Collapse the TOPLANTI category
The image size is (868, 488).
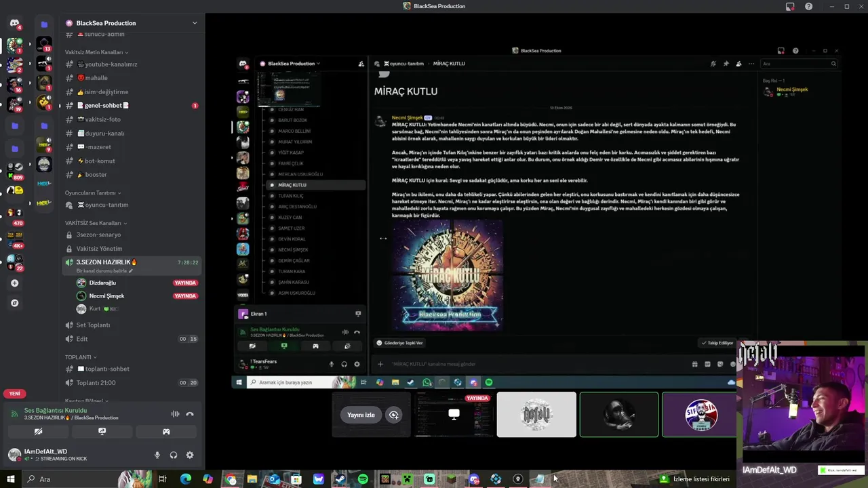(x=81, y=357)
